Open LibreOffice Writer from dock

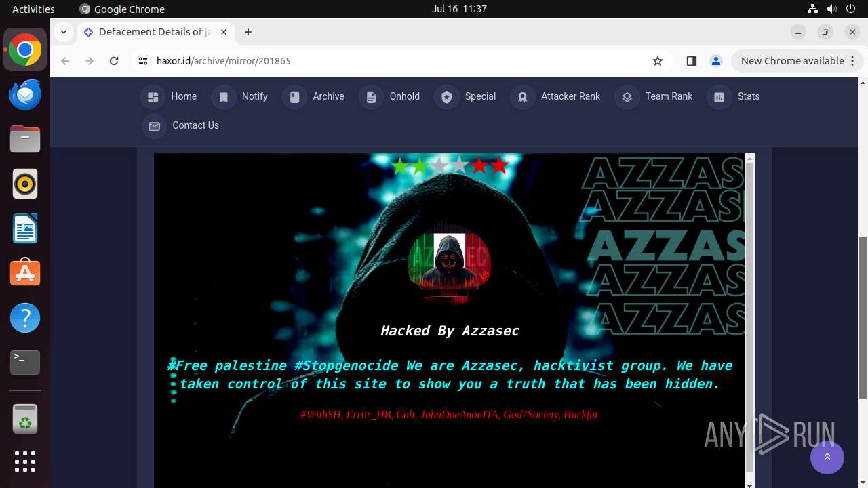click(25, 229)
